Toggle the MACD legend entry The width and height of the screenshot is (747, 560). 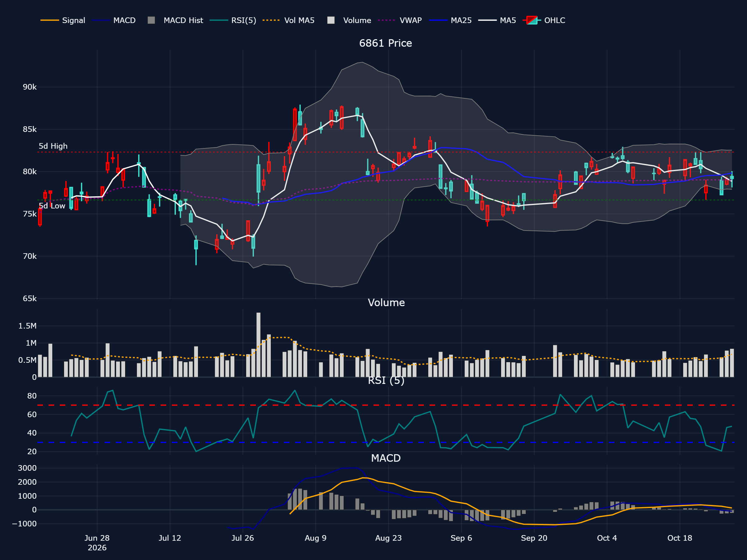[114, 20]
